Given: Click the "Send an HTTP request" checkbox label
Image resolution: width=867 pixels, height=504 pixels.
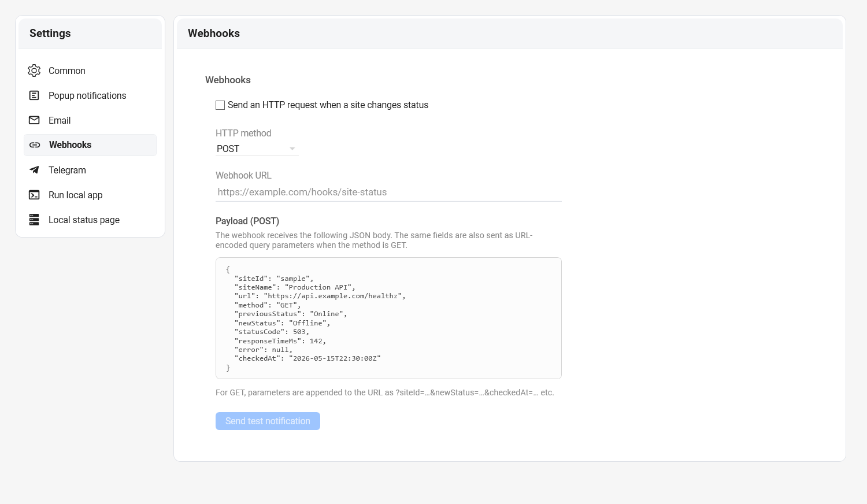Looking at the screenshot, I should point(328,105).
